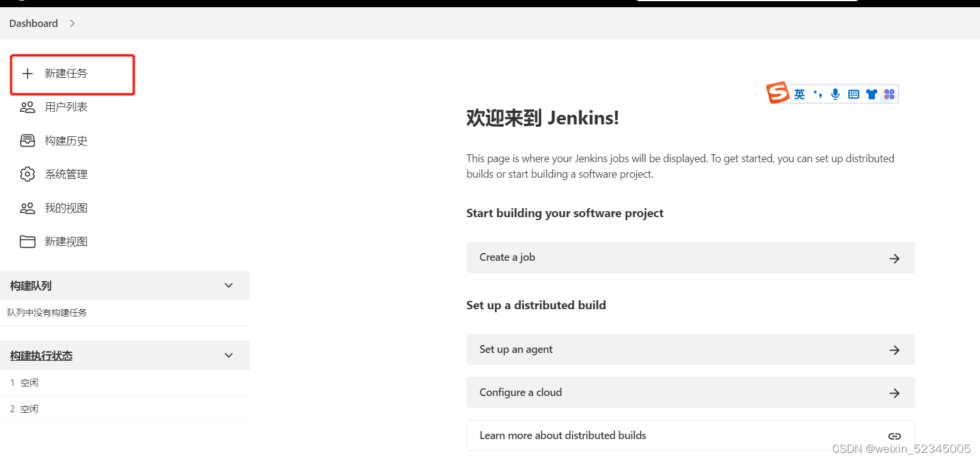Open 新建视图 in the sidebar
980x460 pixels.
click(x=66, y=242)
